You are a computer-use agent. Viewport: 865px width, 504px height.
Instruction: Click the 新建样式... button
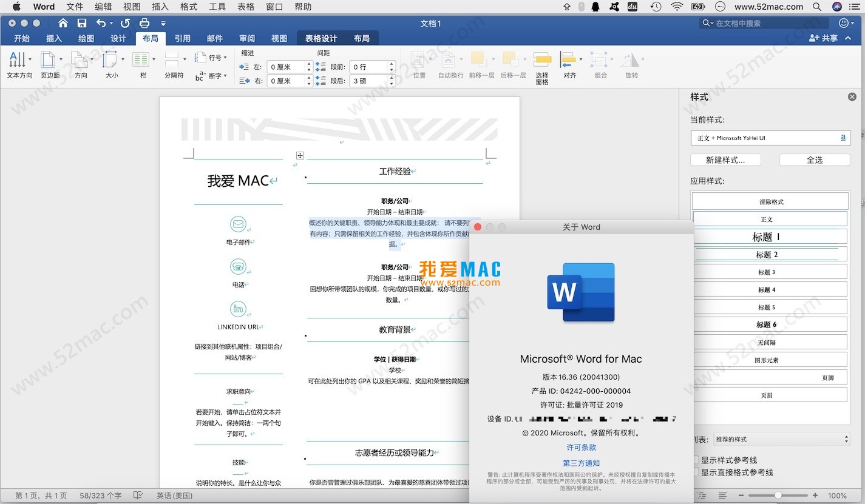725,160
